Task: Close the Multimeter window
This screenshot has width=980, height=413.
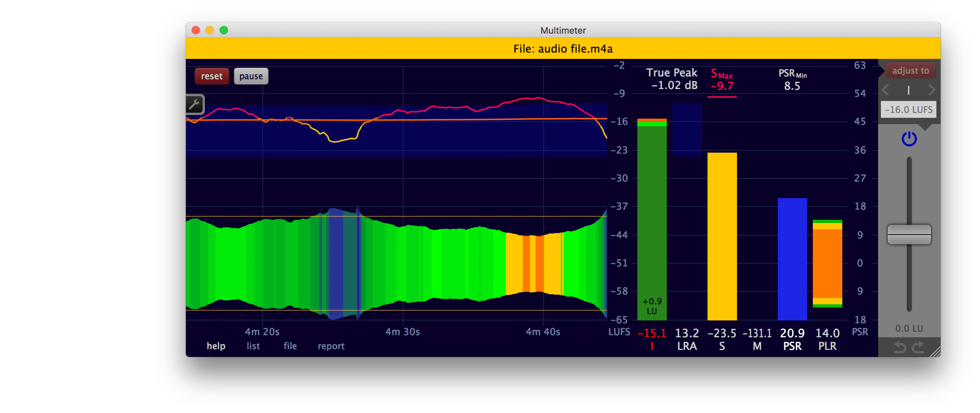Action: pyautogui.click(x=196, y=30)
